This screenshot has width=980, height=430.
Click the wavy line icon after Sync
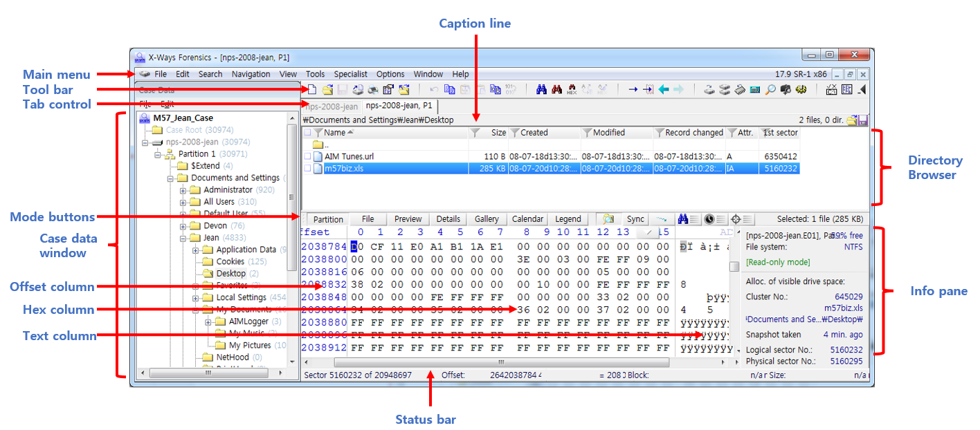coord(662,218)
